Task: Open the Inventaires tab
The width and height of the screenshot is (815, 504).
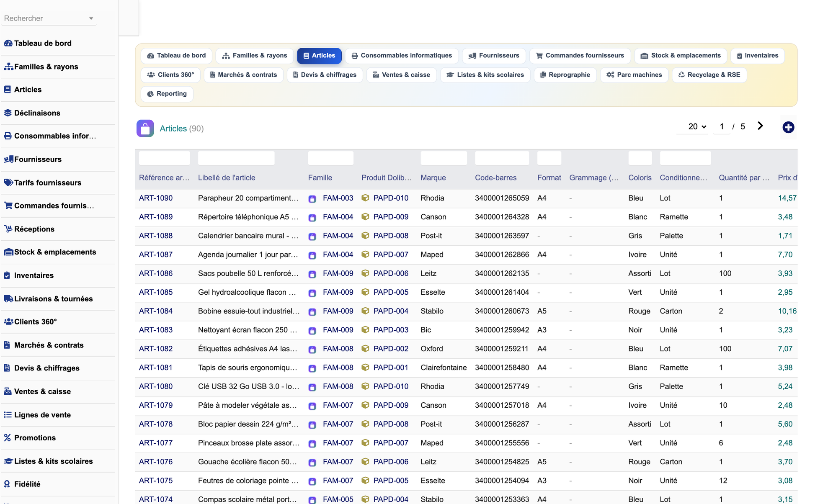Action: (757, 56)
